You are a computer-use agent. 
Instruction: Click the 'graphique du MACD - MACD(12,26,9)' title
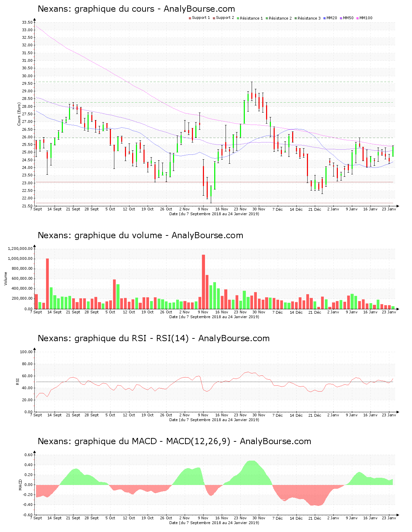coord(152,441)
